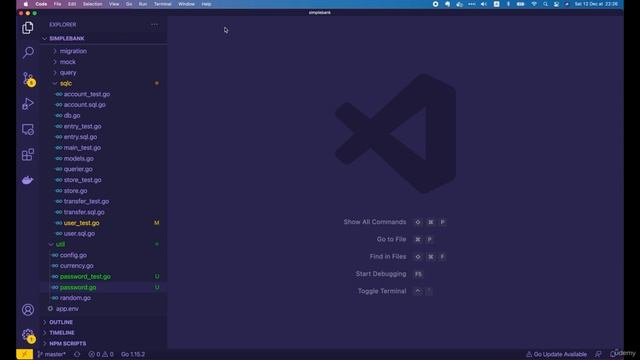This screenshot has width=640, height=360.
Task: Open the Extensions view
Action: (x=28, y=155)
